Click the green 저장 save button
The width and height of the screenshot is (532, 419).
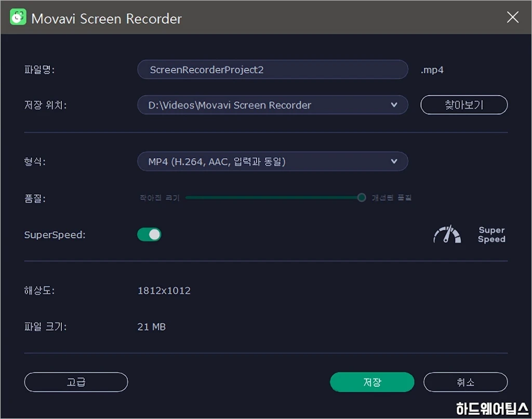372,382
